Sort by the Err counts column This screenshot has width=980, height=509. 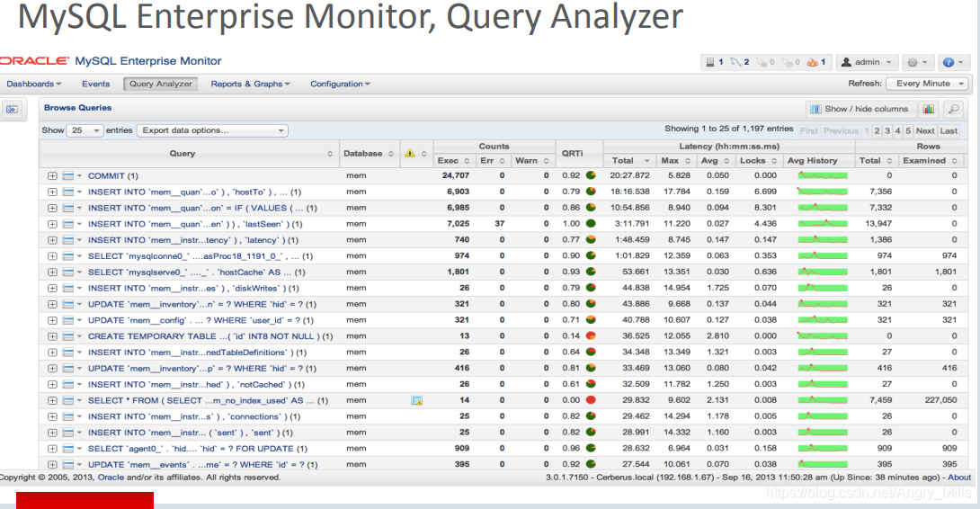tap(493, 161)
